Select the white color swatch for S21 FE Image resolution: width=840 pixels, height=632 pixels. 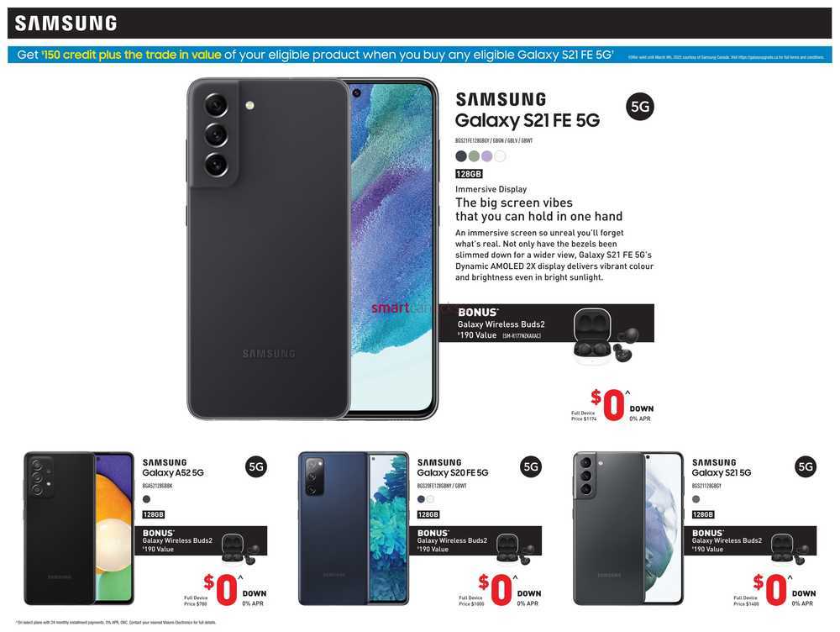click(500, 156)
